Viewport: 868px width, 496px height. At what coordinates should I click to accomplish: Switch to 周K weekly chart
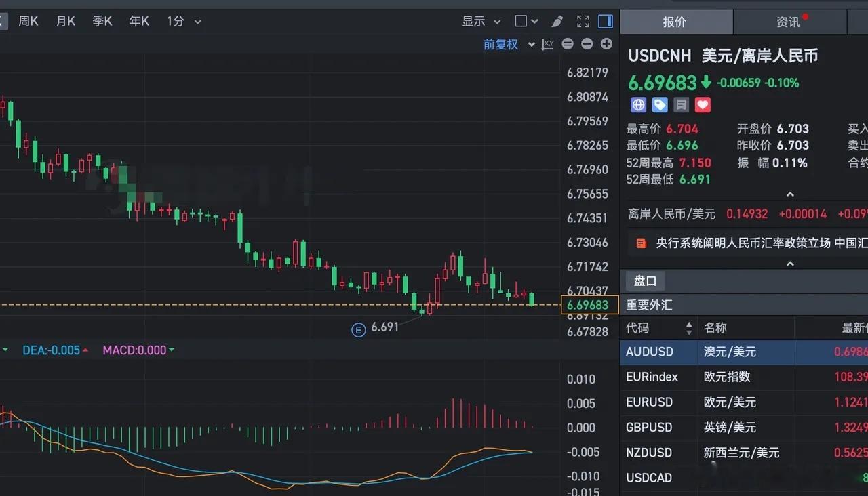coord(28,22)
